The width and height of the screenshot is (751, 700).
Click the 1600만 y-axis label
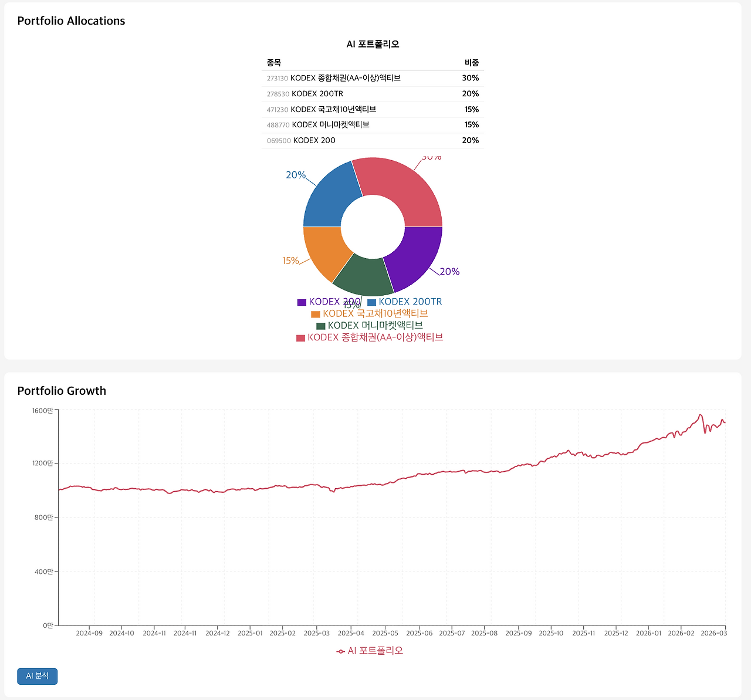coord(42,411)
